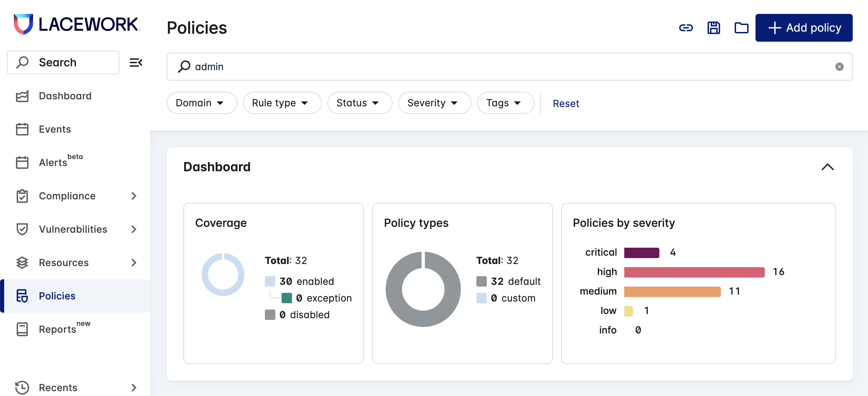
Task: Click the Reports icon in the sidebar
Action: (22, 329)
